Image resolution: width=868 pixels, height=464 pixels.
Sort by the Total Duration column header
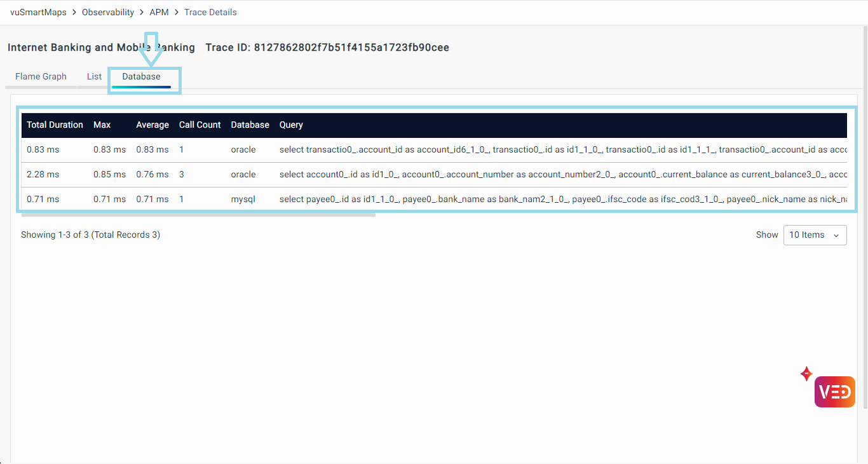pos(55,125)
